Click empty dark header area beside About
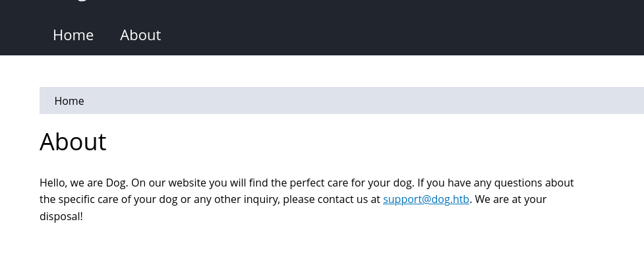This screenshot has width=644, height=261. [390, 35]
